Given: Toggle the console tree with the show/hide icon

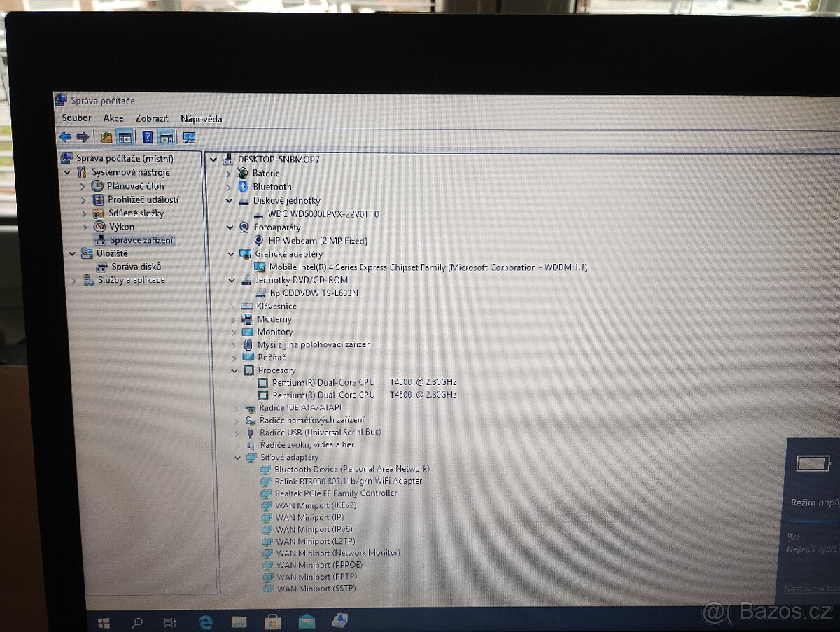Looking at the screenshot, I should pos(124,137).
